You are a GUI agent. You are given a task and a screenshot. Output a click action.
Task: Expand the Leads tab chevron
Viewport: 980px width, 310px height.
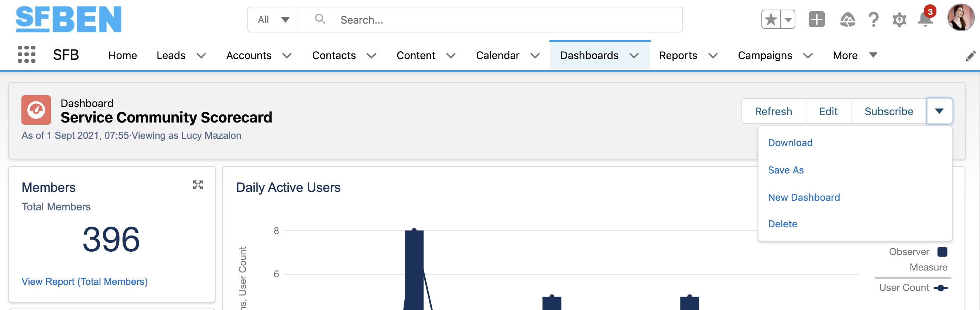(x=201, y=56)
